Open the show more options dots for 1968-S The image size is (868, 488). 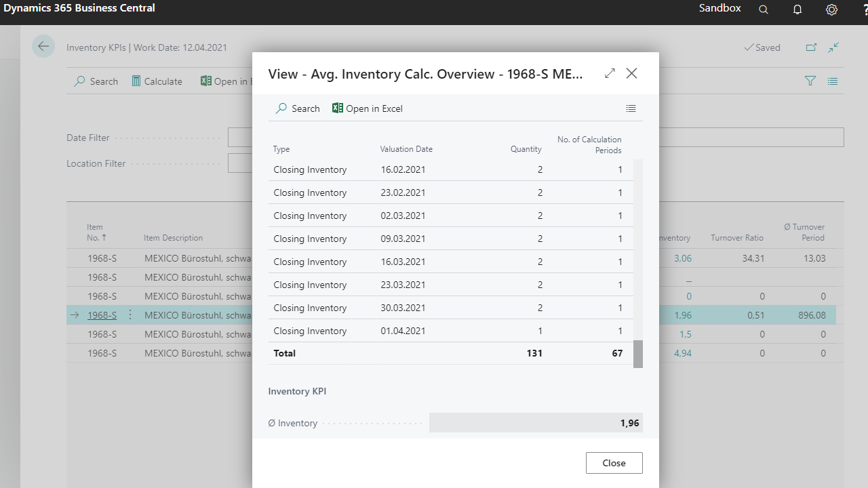click(130, 315)
